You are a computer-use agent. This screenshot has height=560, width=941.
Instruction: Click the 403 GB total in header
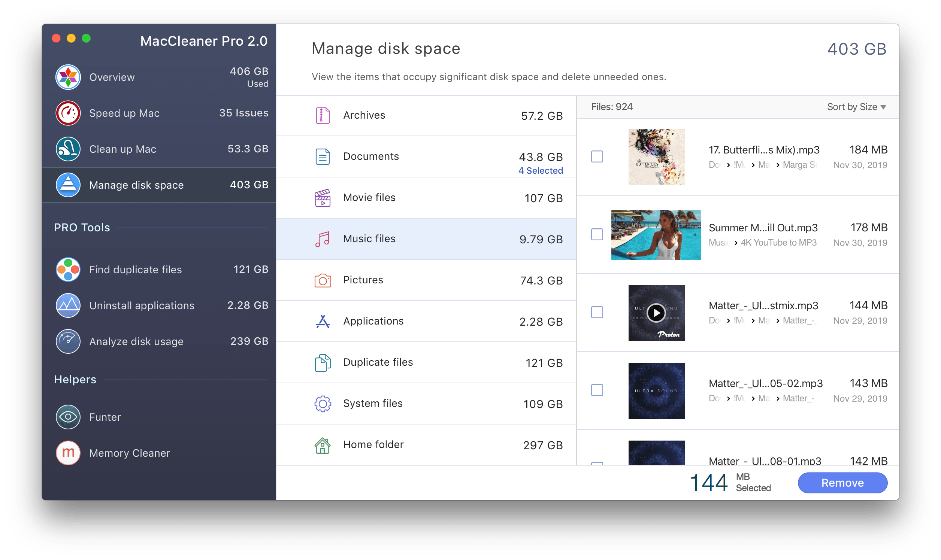coord(856,49)
